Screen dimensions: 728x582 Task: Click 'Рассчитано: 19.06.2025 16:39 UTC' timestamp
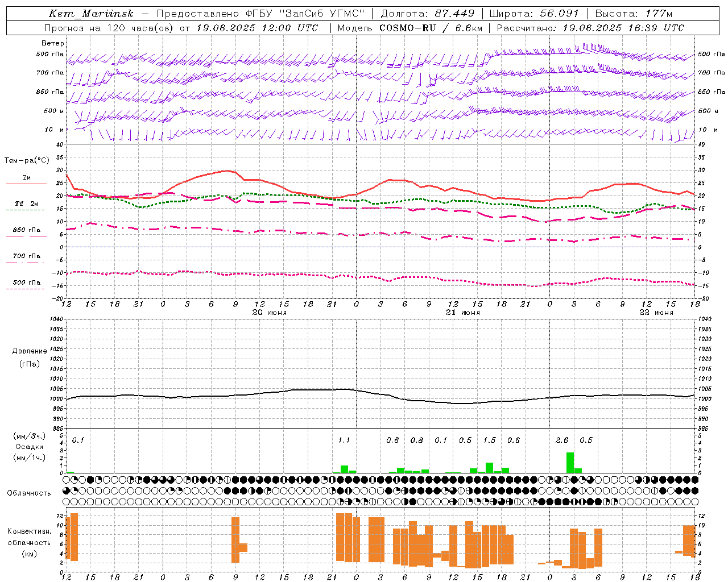click(590, 28)
